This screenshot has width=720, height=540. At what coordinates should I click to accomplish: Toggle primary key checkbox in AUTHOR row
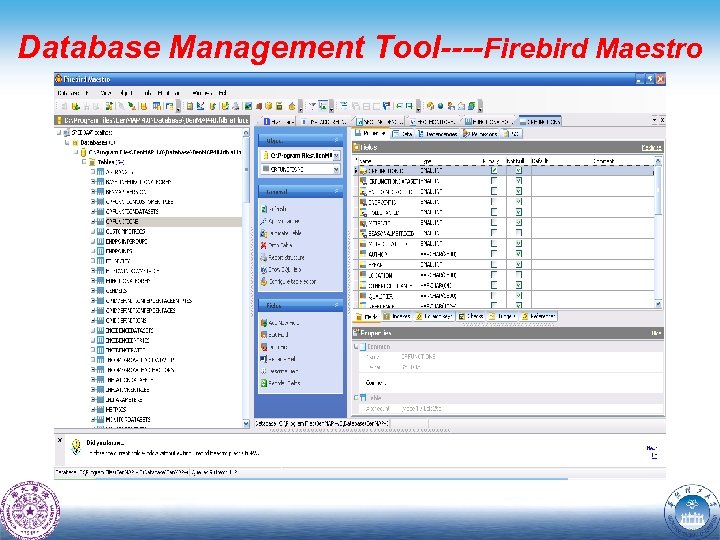coord(494,253)
